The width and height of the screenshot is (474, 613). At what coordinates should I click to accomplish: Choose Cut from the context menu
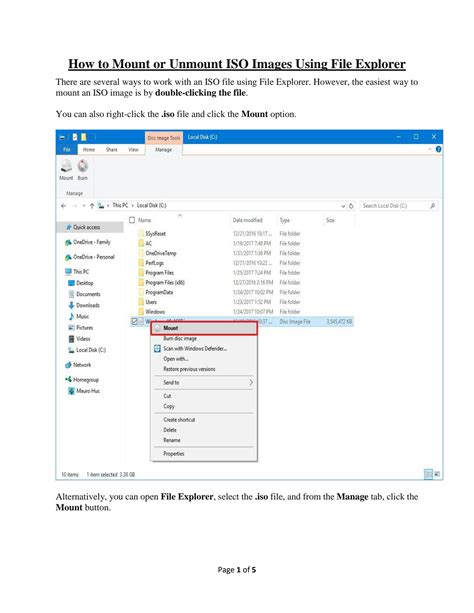point(204,396)
